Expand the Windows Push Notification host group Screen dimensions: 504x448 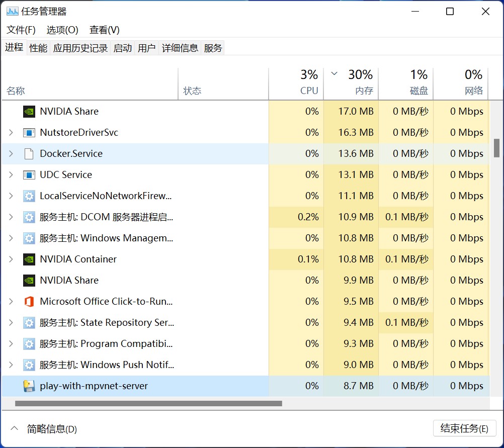tap(11, 365)
